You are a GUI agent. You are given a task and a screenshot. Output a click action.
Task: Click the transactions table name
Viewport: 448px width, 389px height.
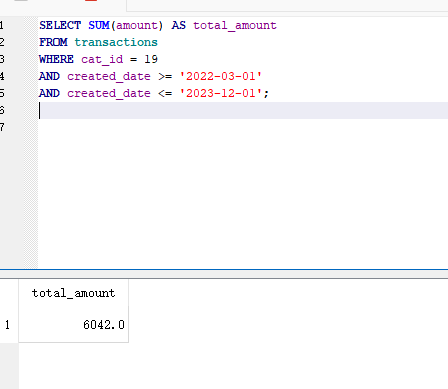coord(116,42)
